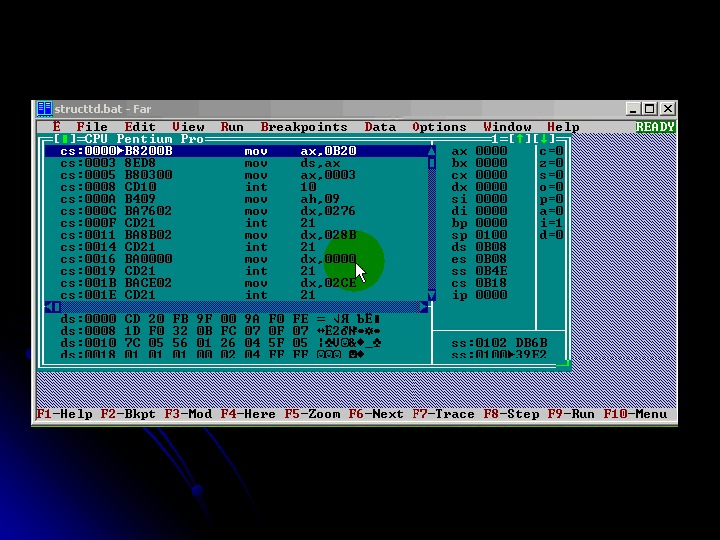Toggle the sign flag s=0

551,174
